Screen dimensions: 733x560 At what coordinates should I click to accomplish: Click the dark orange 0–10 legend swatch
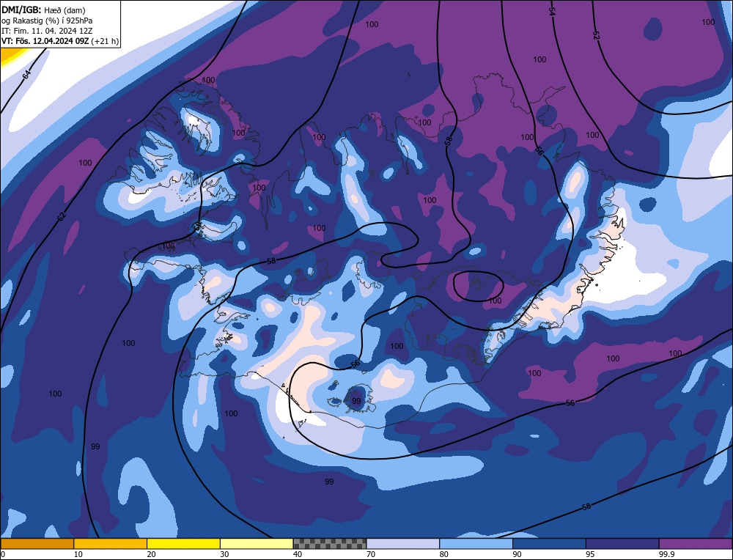(37, 544)
